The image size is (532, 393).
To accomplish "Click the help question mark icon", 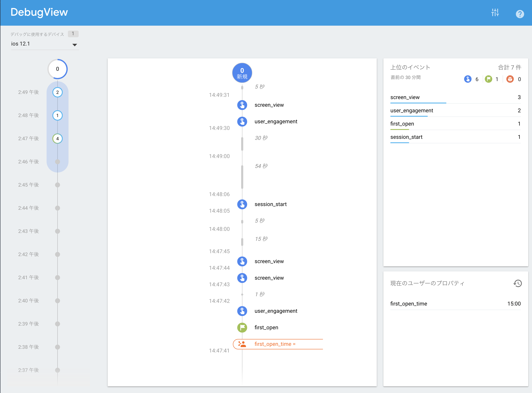I will click(x=520, y=14).
